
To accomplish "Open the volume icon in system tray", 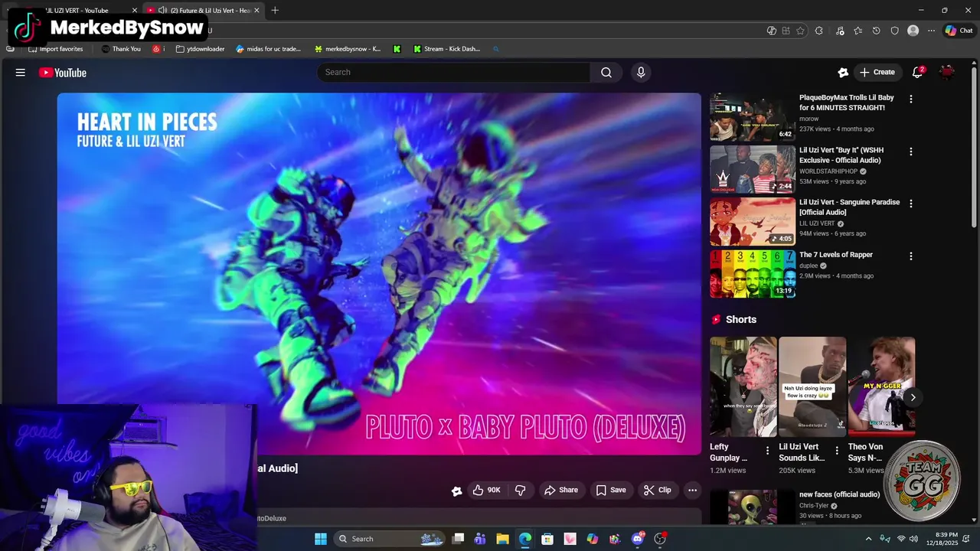I will (913, 539).
